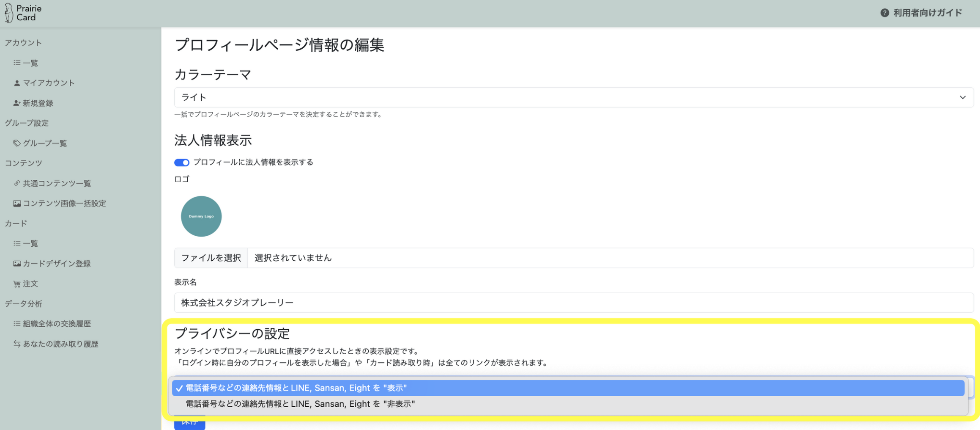View 組織全体の交換履歴
The width and height of the screenshot is (980, 430).
tap(57, 324)
